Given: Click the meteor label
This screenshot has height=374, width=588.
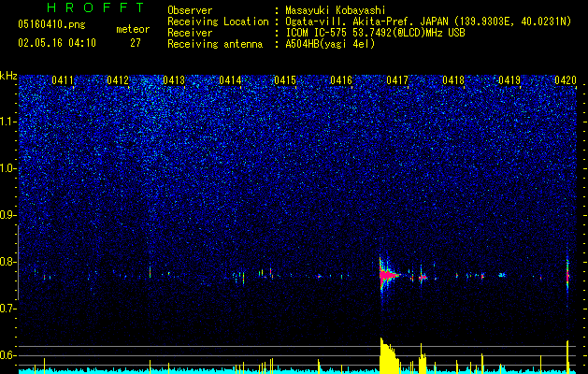Looking at the screenshot, I should [133, 29].
